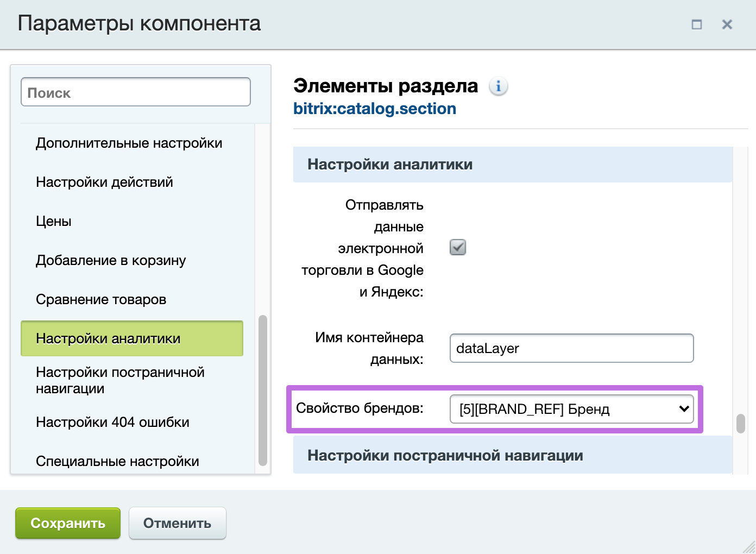Open the Цены section

click(x=54, y=221)
